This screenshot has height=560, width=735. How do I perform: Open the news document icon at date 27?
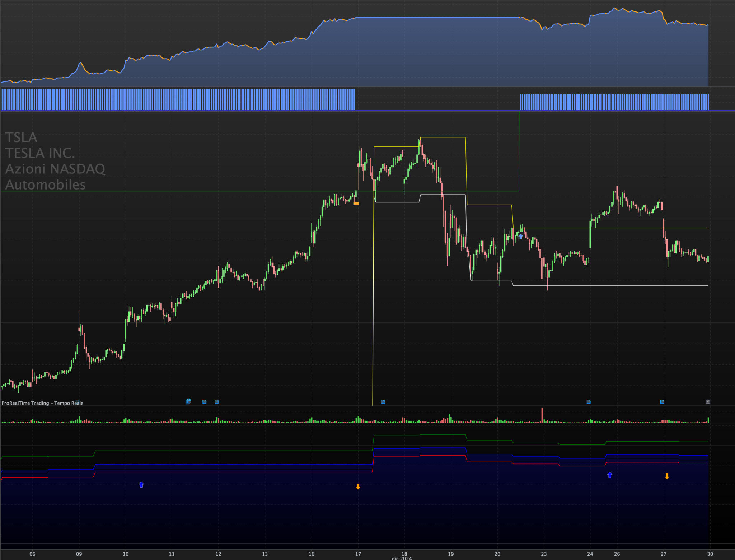tap(662, 402)
